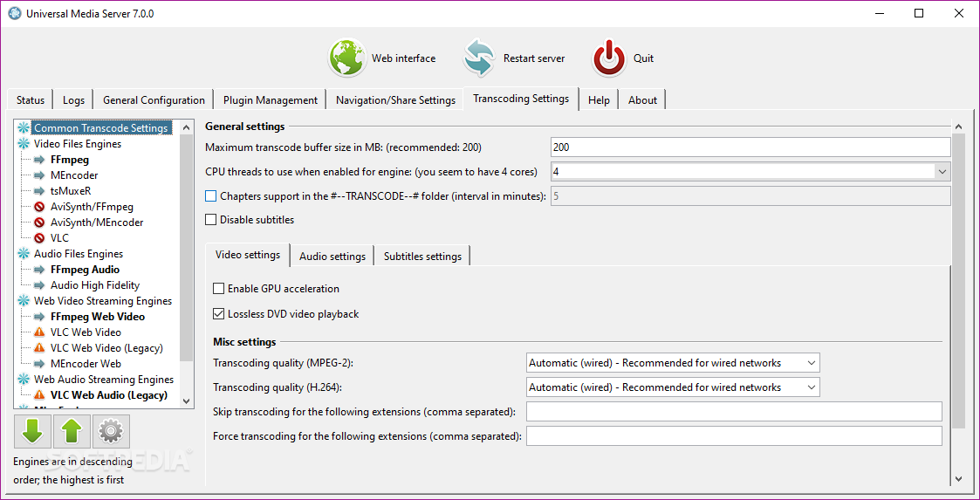Click the arrow icon next to tsMuxeR

40,190
